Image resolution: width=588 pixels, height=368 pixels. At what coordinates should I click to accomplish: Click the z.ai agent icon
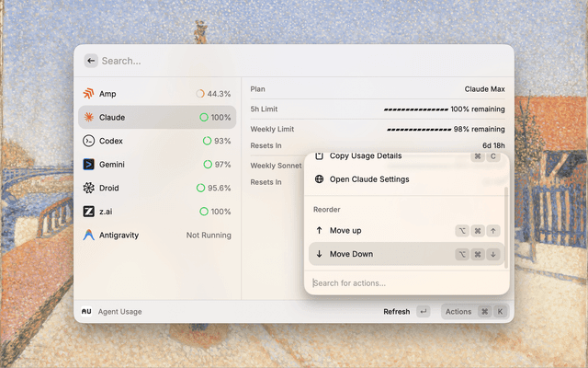click(88, 212)
